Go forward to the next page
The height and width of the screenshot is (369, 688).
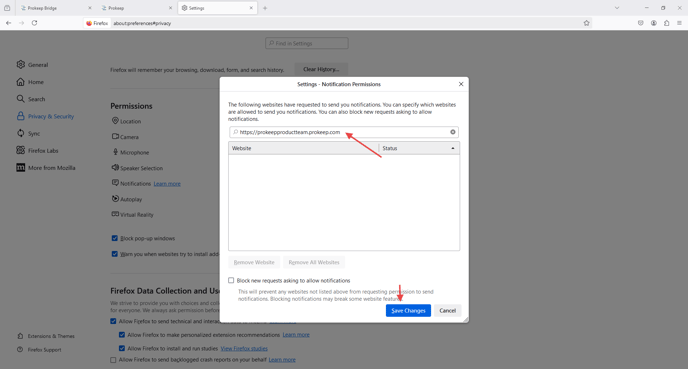pyautogui.click(x=21, y=23)
